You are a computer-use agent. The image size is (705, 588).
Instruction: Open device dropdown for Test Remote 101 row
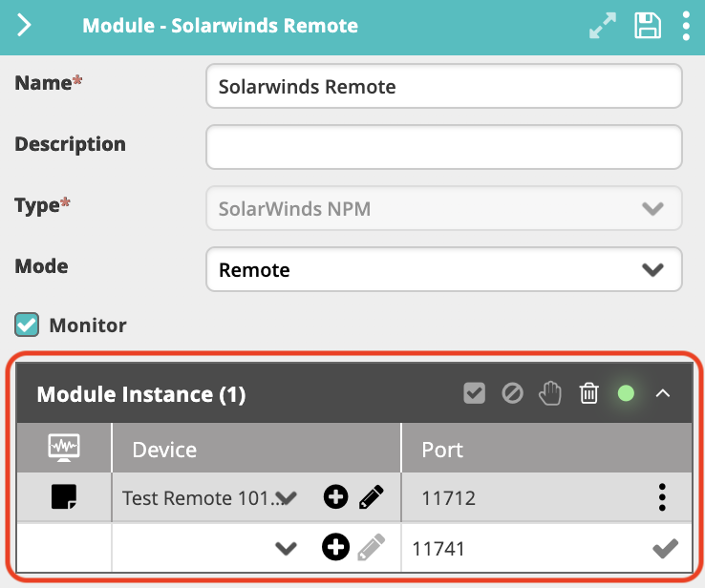click(287, 497)
